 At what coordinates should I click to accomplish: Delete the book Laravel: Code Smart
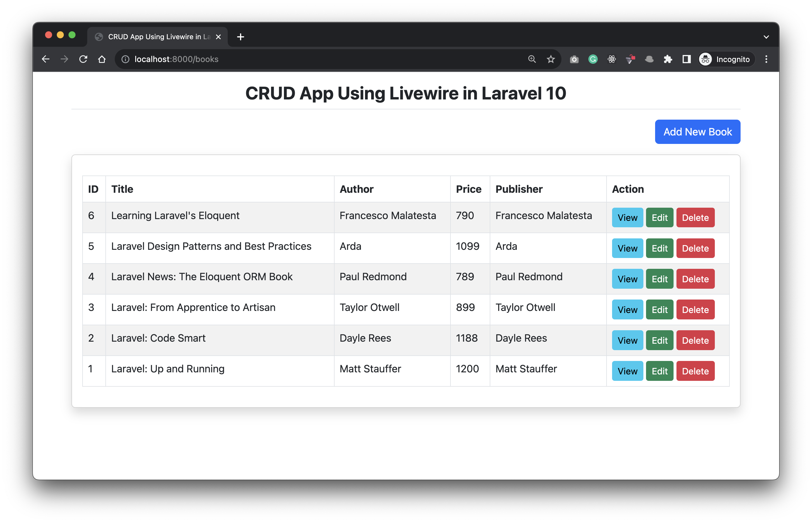pos(695,340)
